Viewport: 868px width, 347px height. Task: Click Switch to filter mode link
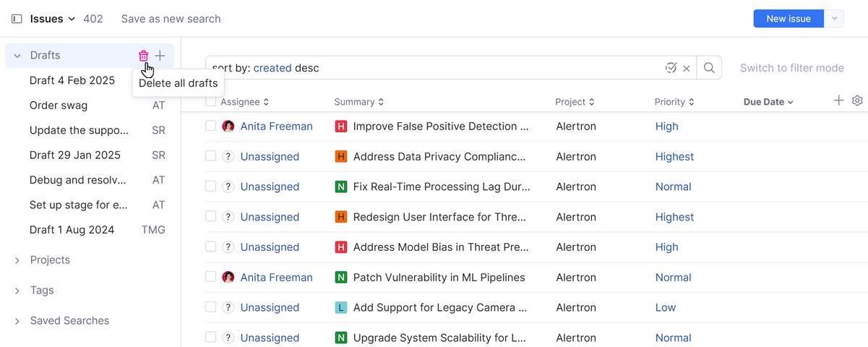point(791,68)
